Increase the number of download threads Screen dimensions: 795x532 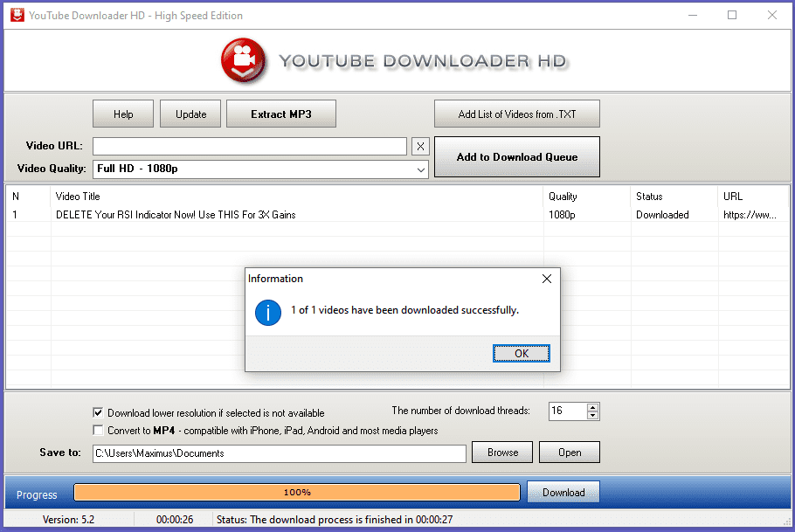[x=592, y=407]
